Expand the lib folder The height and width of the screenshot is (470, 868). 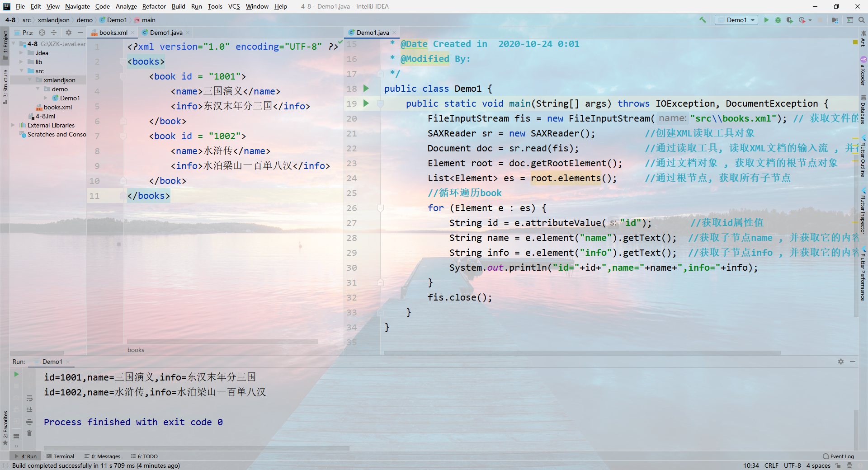[x=21, y=62]
